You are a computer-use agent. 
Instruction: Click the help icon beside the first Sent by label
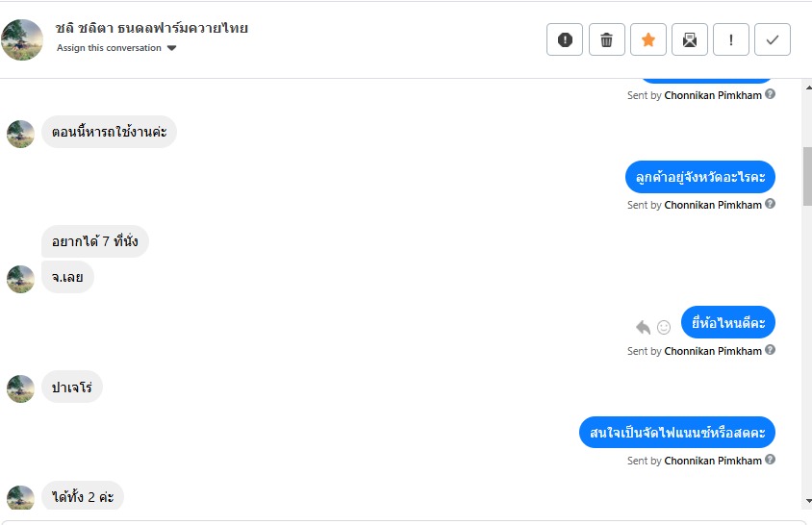click(771, 94)
